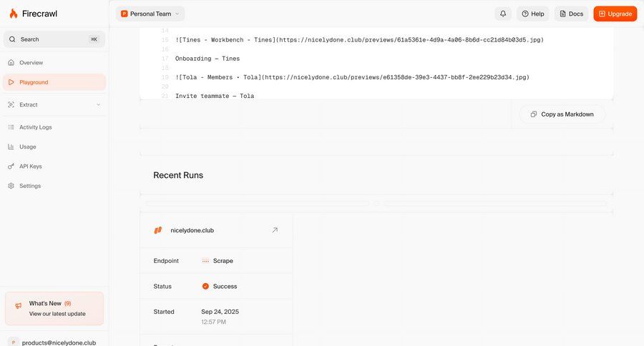Open the Overview page
Viewport: 644px width, 346px height.
(31, 63)
